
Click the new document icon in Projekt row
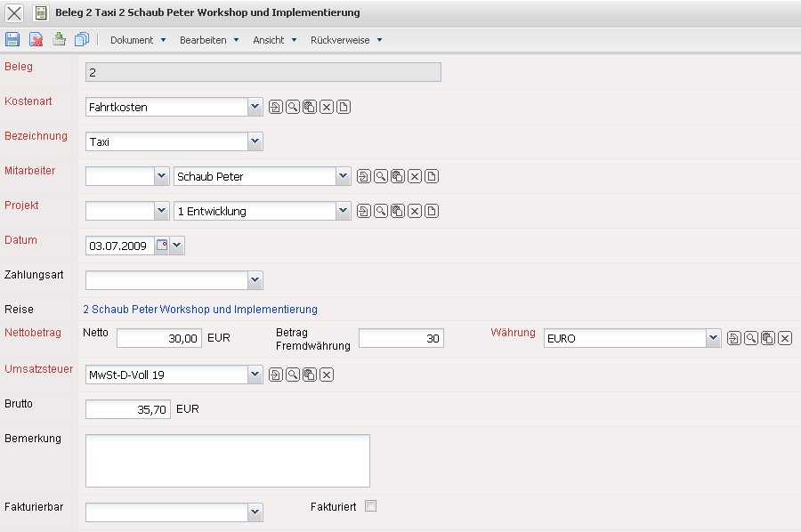pyautogui.click(x=432, y=211)
